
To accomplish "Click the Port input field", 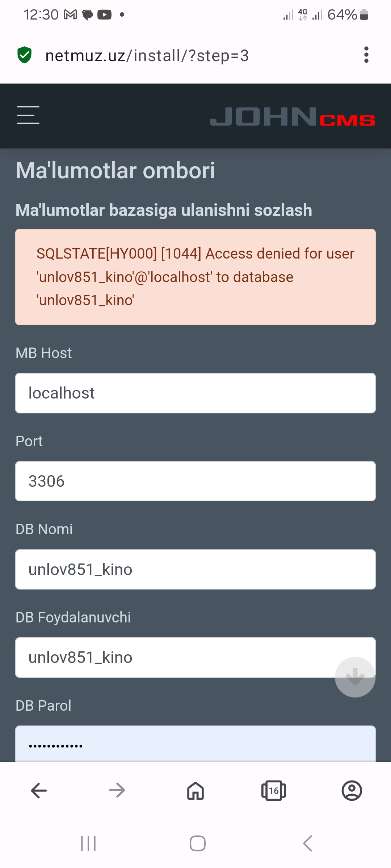I will pos(195,481).
